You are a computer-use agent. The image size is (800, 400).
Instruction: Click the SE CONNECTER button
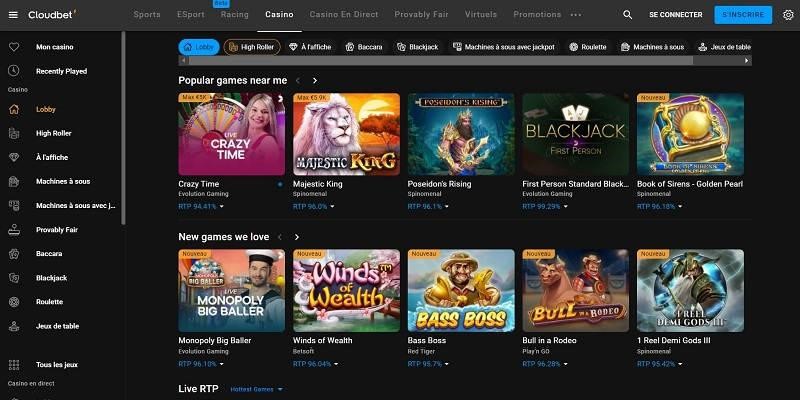point(676,15)
